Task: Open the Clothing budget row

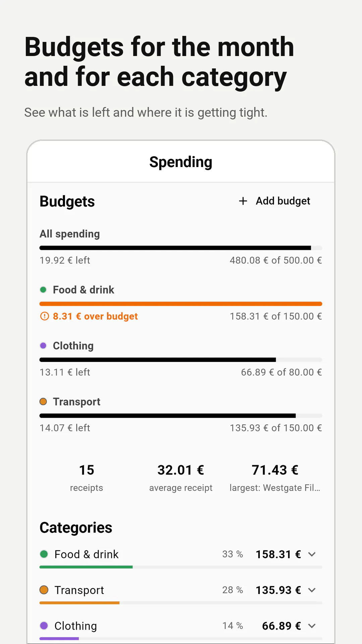Action: 181,359
